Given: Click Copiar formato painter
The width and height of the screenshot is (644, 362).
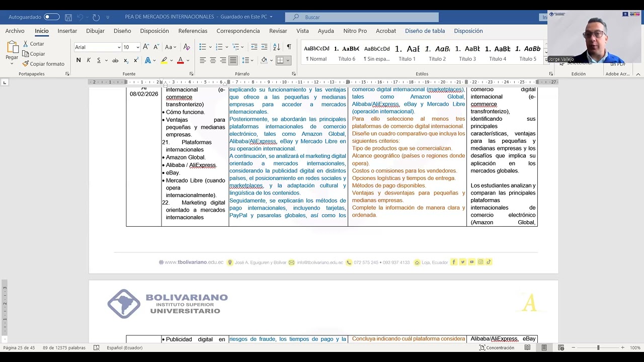Looking at the screenshot, I should point(43,64).
